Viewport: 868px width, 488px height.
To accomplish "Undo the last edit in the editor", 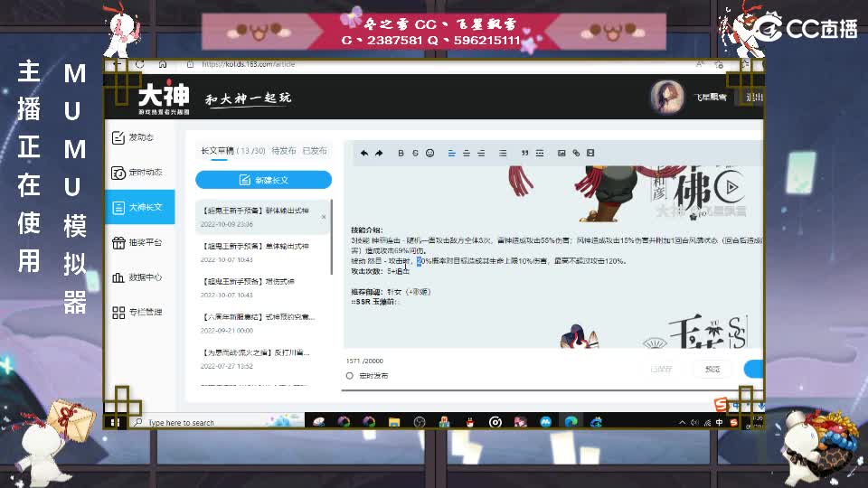I will (x=364, y=154).
